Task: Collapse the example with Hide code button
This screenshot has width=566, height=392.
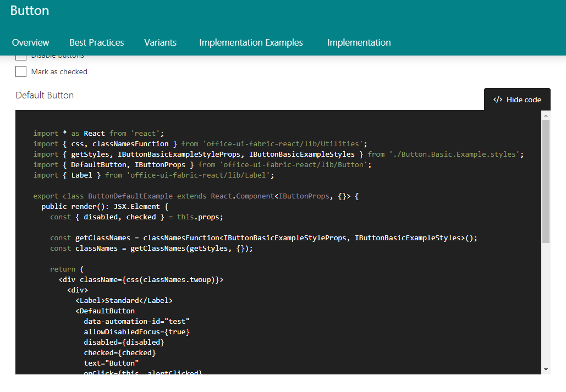Action: (517, 100)
